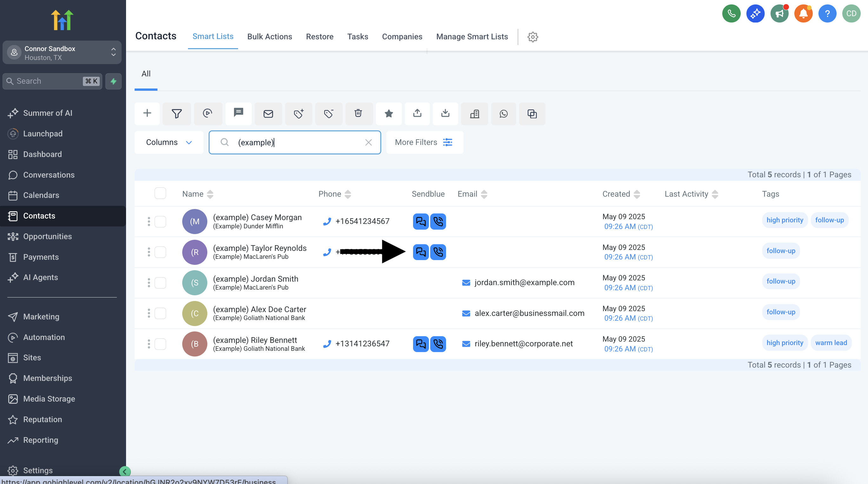Click jordan.smith@example.com email
This screenshot has width=868, height=484.
click(x=524, y=282)
